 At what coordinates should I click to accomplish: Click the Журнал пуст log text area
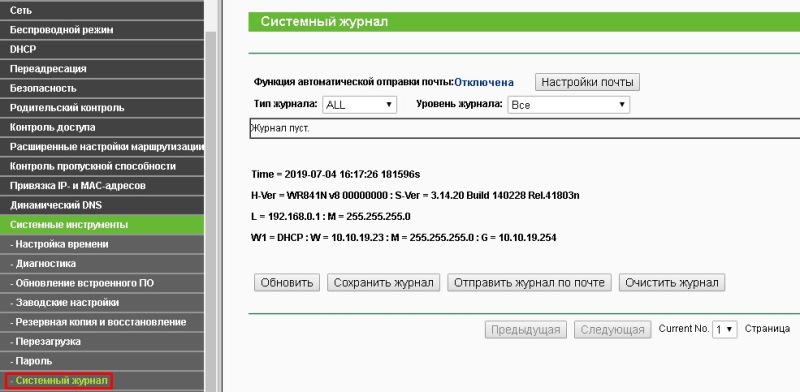pos(524,128)
